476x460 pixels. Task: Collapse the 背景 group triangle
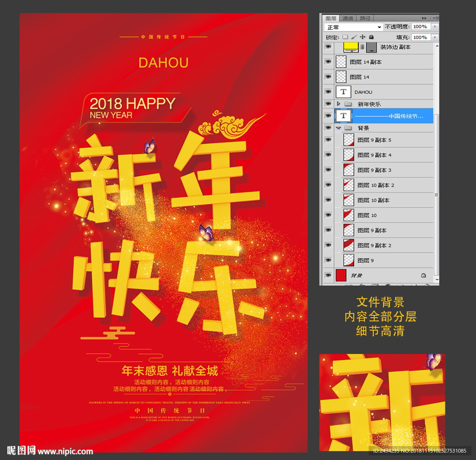point(338,128)
